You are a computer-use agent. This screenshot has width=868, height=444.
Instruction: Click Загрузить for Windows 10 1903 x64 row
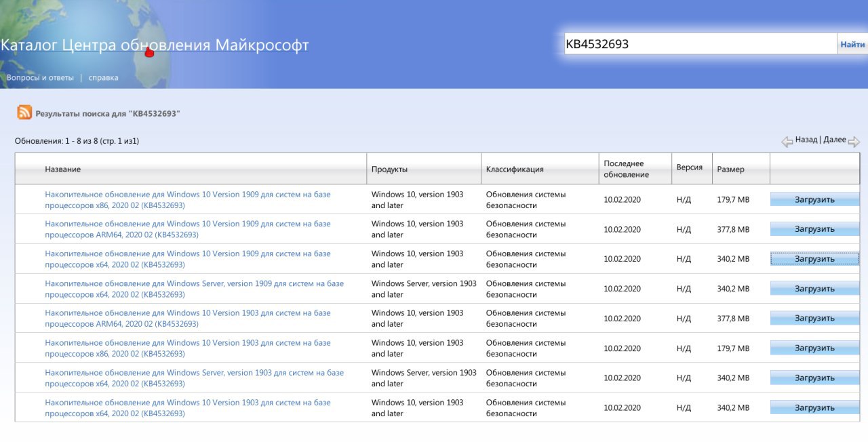[814, 408]
